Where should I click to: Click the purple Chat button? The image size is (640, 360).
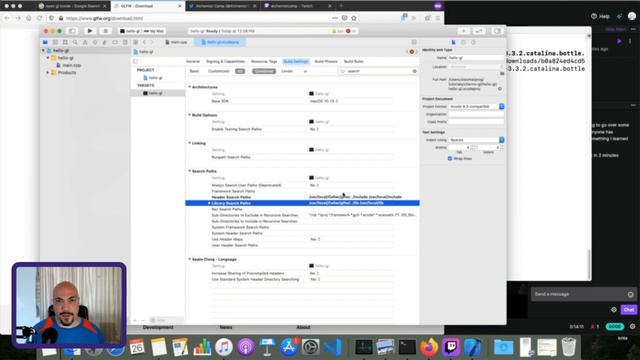pos(629,310)
